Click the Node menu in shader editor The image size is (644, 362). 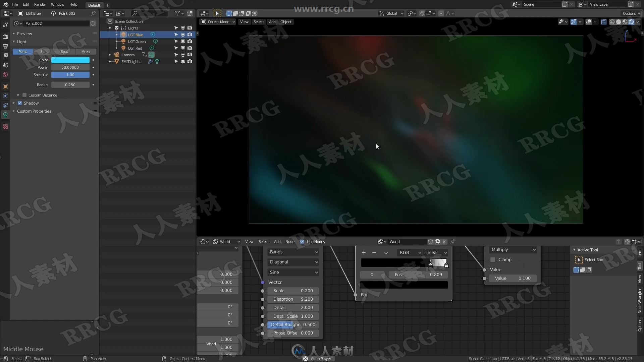[x=290, y=241]
